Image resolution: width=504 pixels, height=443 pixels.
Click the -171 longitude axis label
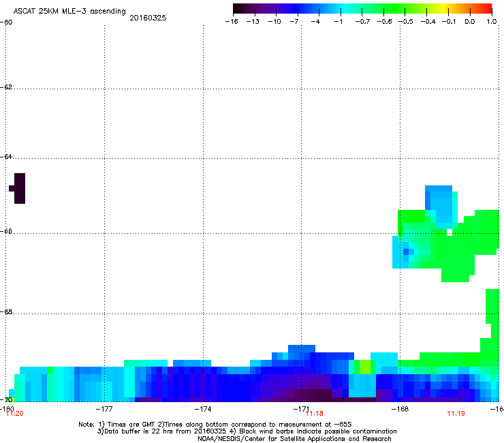click(301, 409)
